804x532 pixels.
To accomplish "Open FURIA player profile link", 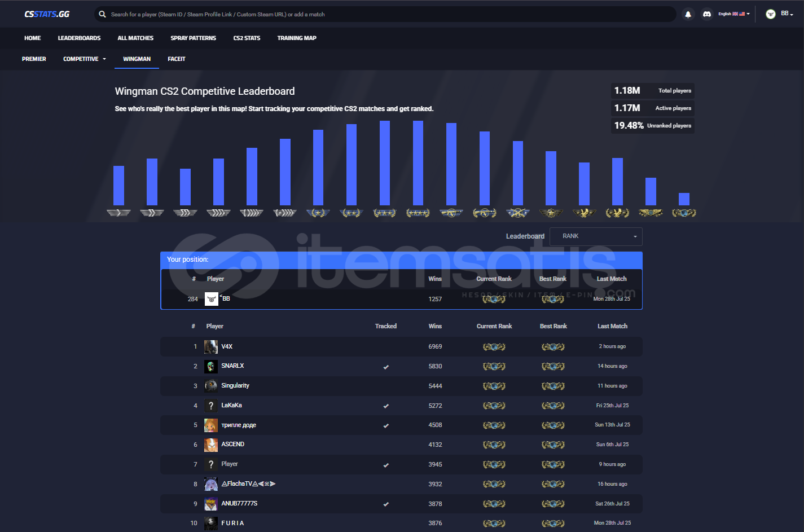I will 232,524.
